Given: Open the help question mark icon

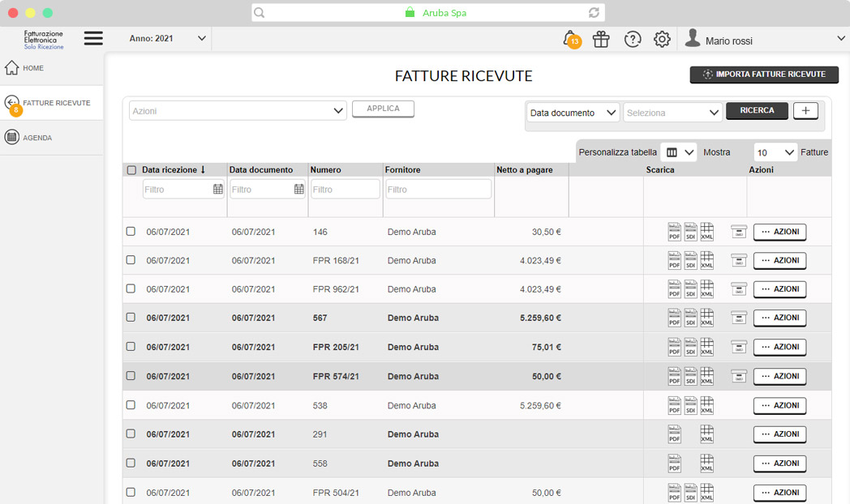Looking at the screenshot, I should (633, 40).
